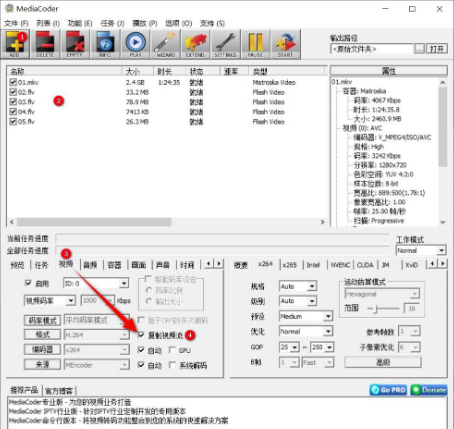
Task: Click the DELETE toolbar icon
Action: (45, 44)
